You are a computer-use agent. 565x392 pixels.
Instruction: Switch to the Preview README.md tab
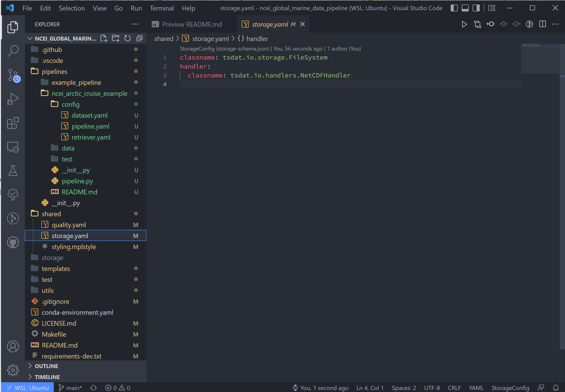click(x=191, y=24)
